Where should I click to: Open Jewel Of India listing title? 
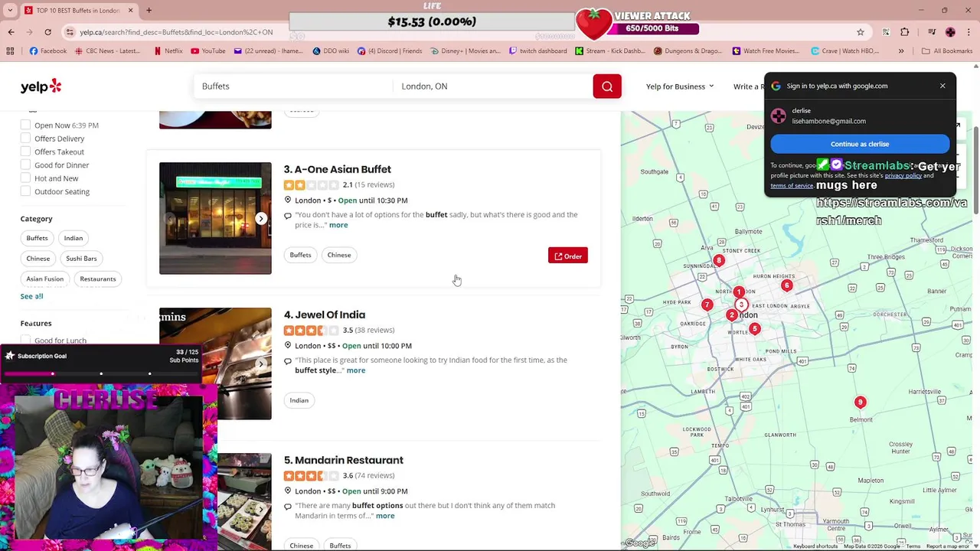[x=330, y=315]
